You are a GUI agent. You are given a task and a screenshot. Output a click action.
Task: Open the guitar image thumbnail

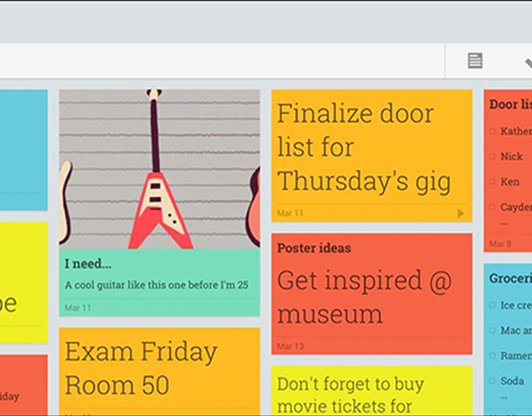(159, 169)
